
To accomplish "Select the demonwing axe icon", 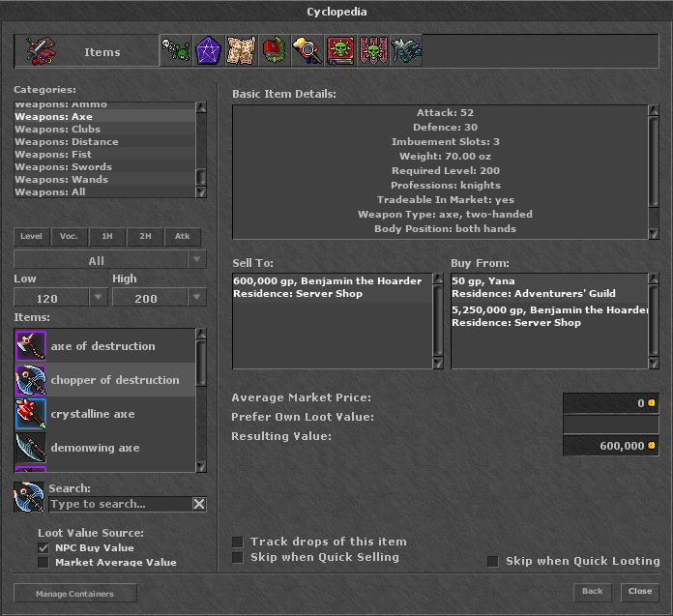I will point(31,448).
